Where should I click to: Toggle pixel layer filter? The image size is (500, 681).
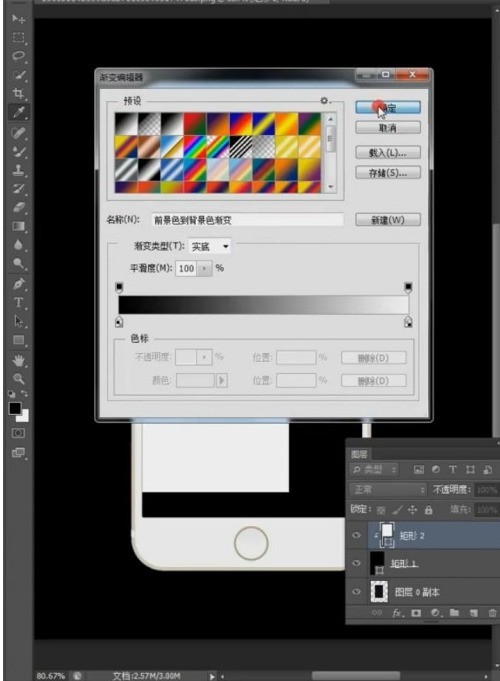(418, 469)
